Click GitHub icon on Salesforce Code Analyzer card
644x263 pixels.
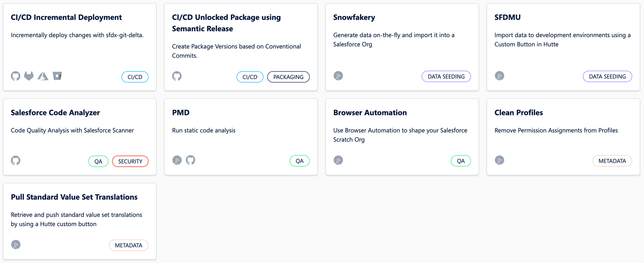pyautogui.click(x=15, y=160)
